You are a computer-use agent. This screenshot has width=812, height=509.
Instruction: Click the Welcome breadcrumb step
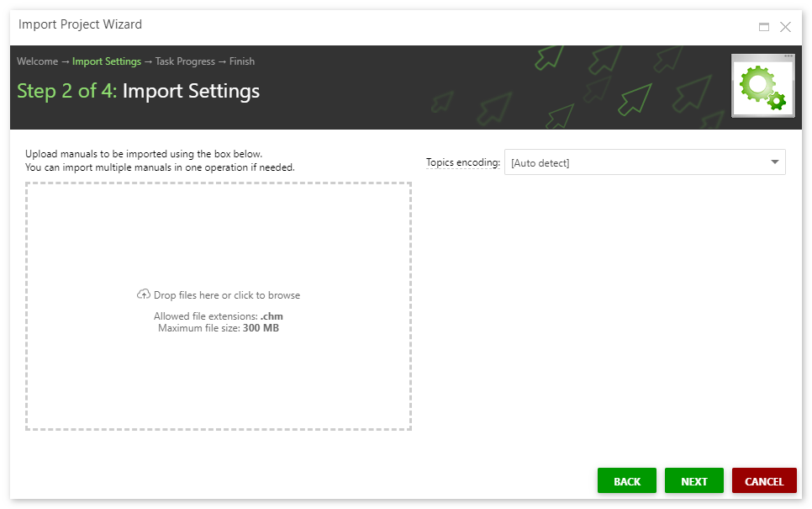(x=37, y=61)
